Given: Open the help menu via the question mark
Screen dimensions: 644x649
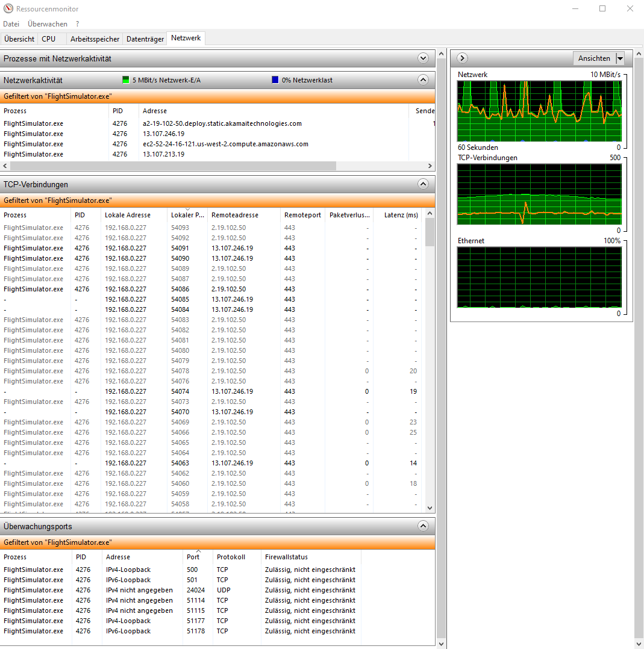Looking at the screenshot, I should coord(77,23).
